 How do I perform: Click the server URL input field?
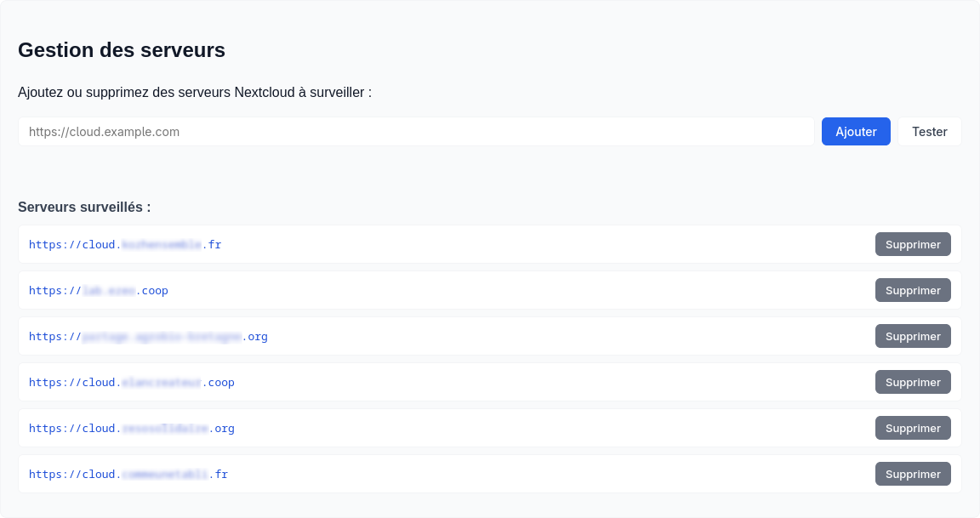point(416,132)
